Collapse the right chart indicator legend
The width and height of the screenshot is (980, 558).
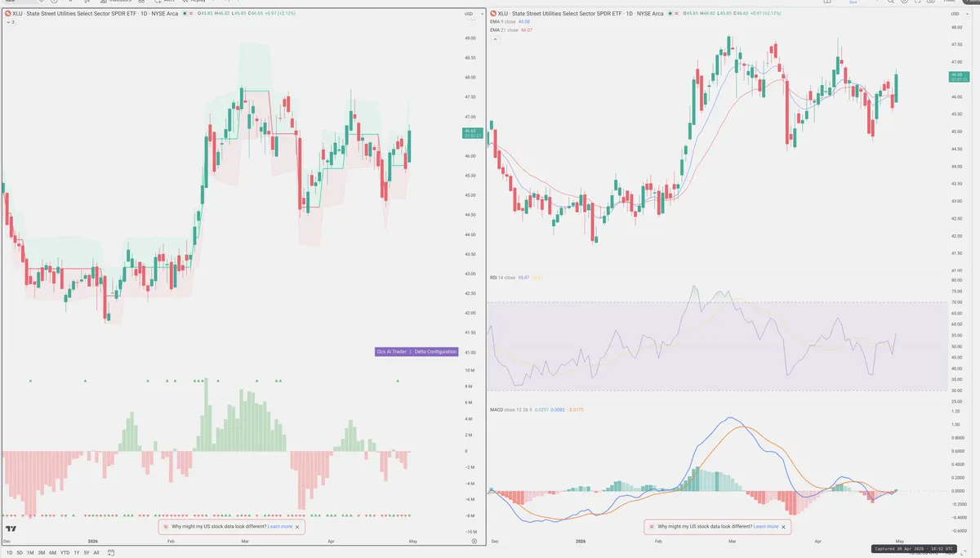tap(493, 38)
